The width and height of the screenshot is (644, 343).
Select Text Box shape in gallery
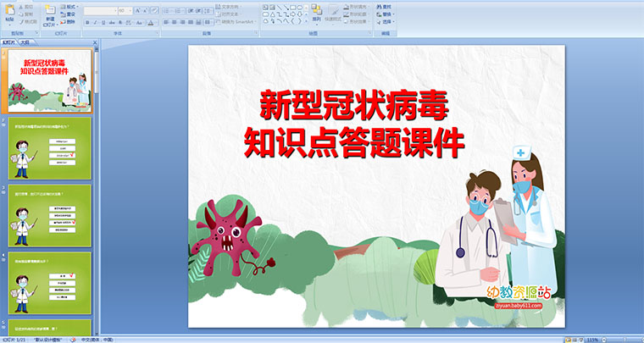pos(265,8)
